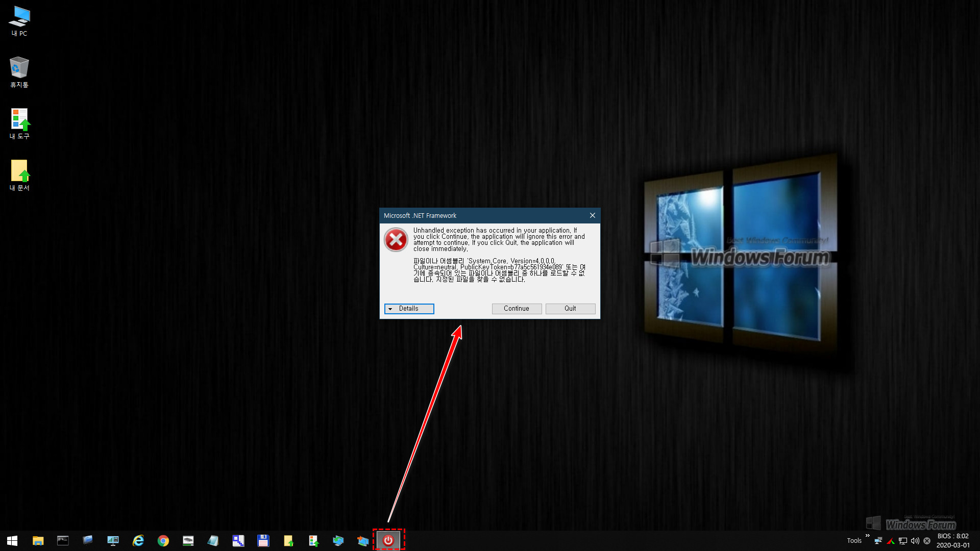Click the network computers tray icon
The image size is (980, 551).
tap(878, 541)
